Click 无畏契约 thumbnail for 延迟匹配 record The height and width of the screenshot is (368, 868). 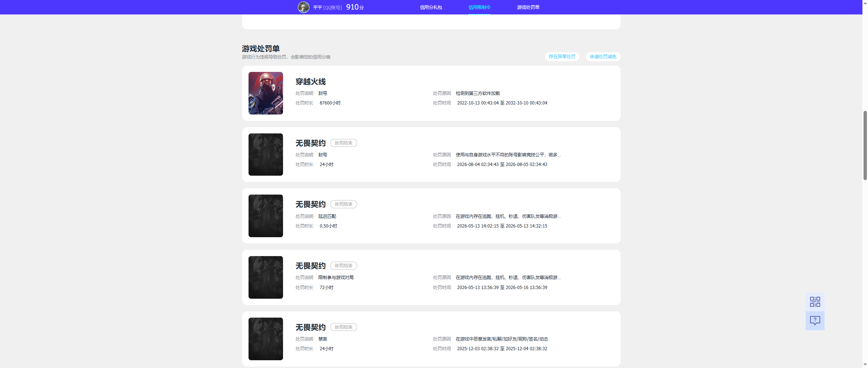click(x=266, y=216)
